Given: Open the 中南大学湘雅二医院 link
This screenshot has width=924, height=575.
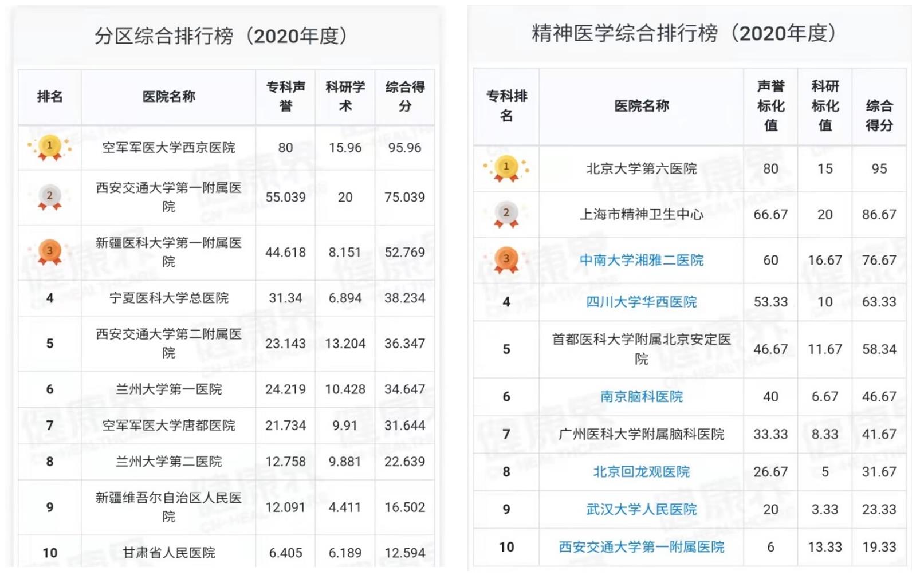Looking at the screenshot, I should click(642, 261).
